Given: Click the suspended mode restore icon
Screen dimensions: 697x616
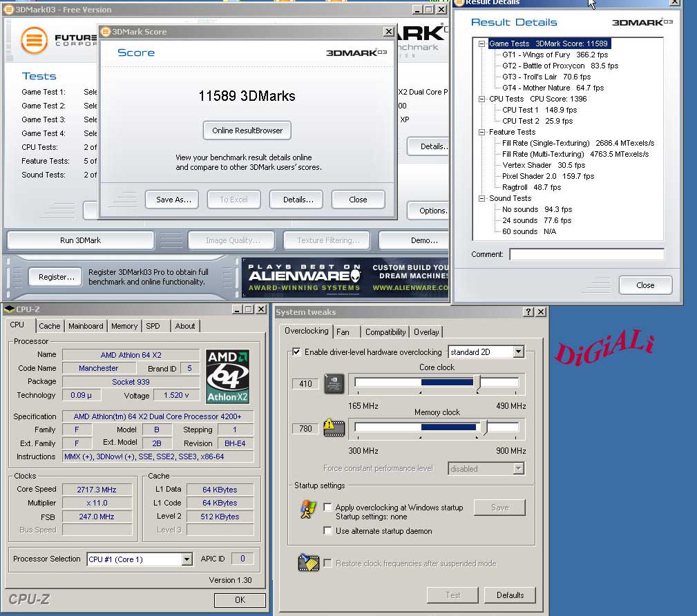Looking at the screenshot, I should [x=309, y=563].
